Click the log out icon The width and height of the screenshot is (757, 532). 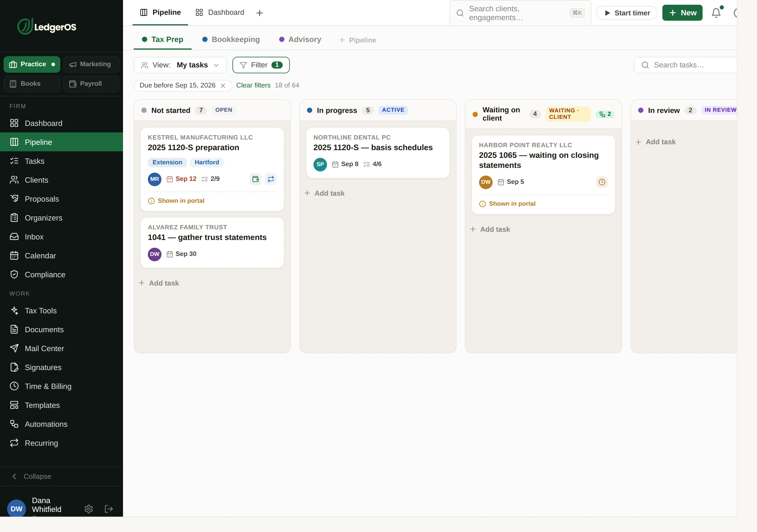point(109,509)
